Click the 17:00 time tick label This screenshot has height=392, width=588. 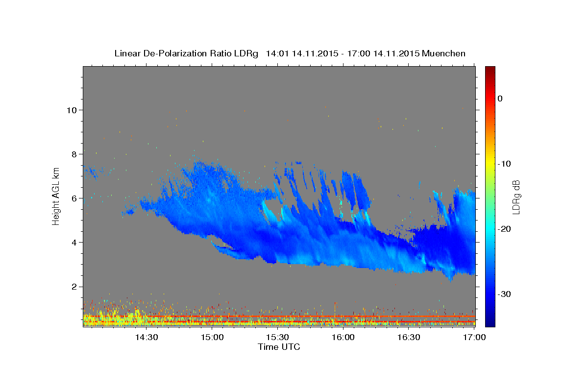pyautogui.click(x=474, y=338)
